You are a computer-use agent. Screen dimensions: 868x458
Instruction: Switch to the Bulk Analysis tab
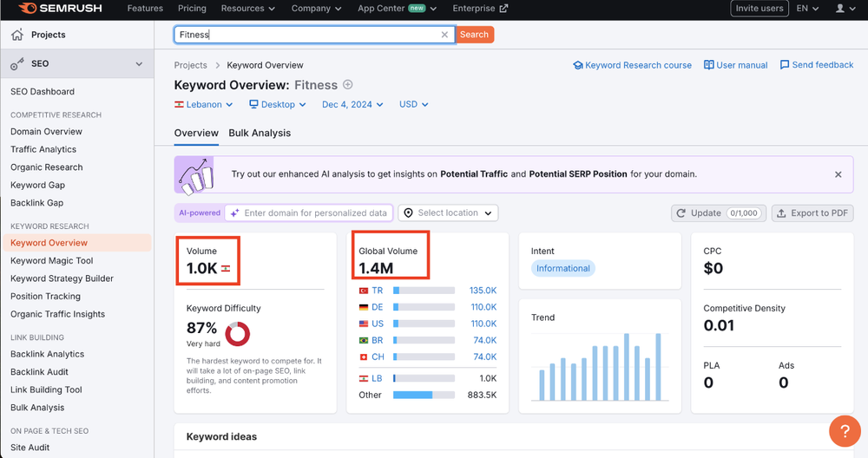point(260,133)
